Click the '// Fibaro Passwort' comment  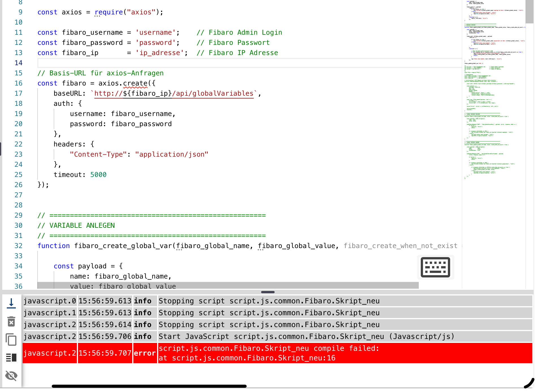pyautogui.click(x=233, y=43)
